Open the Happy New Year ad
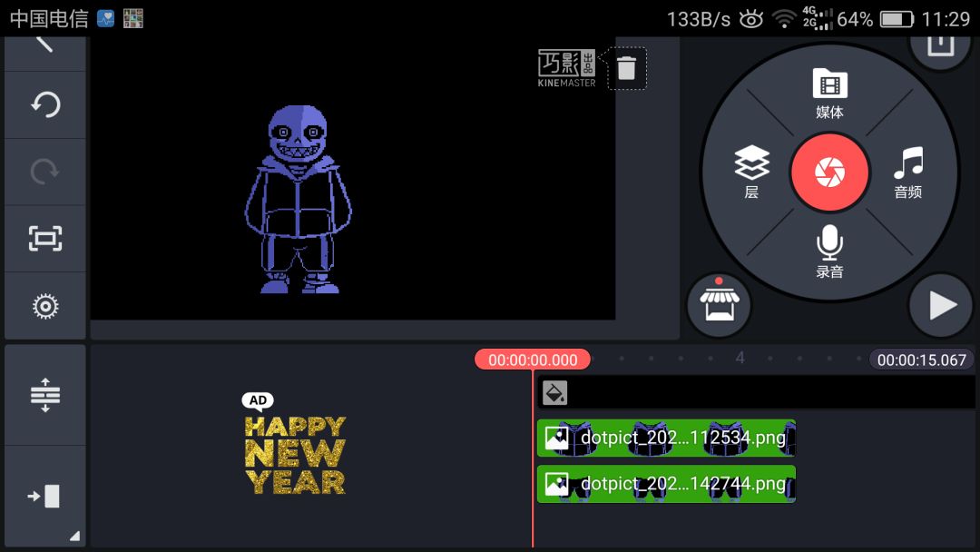The image size is (980, 552). point(294,445)
